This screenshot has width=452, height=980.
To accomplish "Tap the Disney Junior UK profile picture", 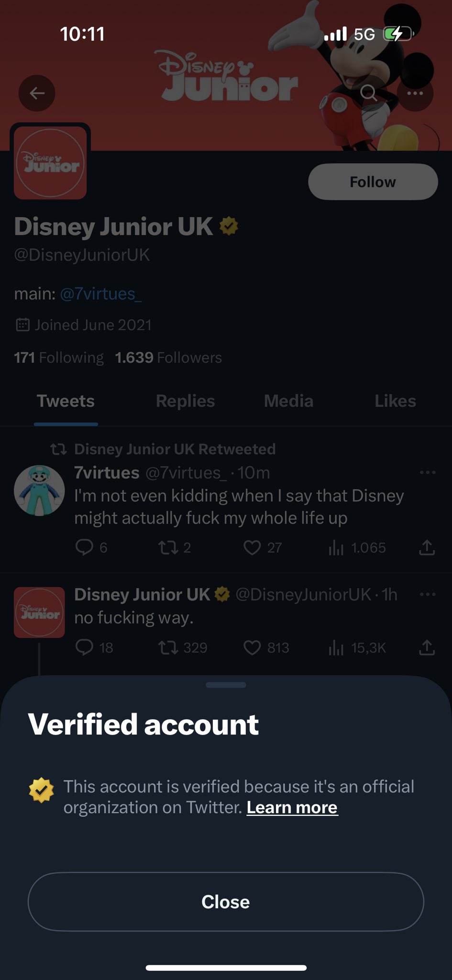I will [50, 163].
